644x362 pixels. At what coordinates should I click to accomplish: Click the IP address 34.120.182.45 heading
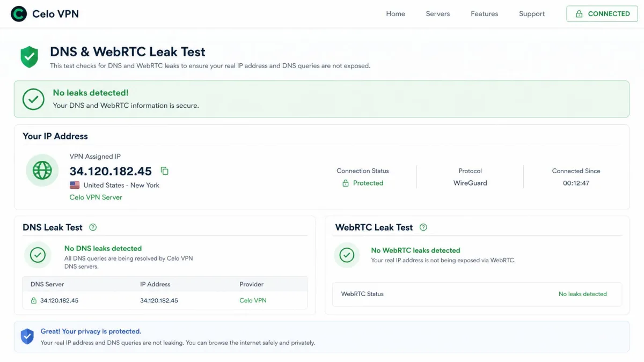[x=111, y=171]
